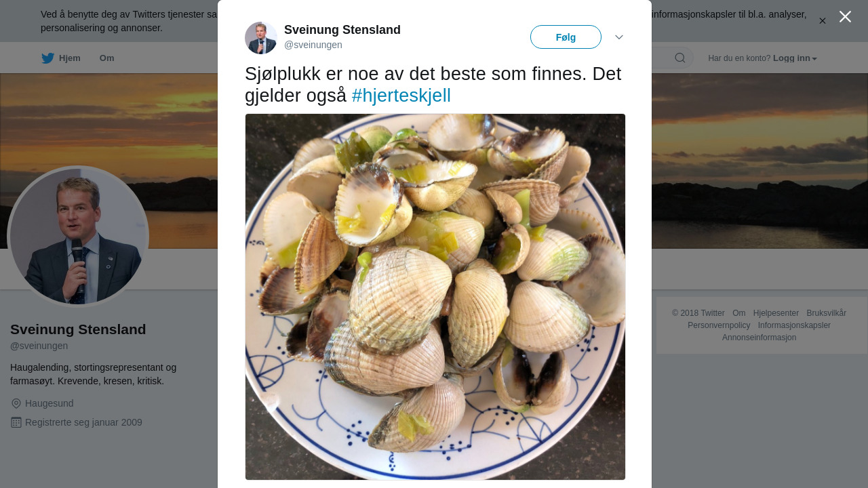868x488 pixels.
Task: Open the Annonseinformasjon footer link
Action: pos(759,338)
